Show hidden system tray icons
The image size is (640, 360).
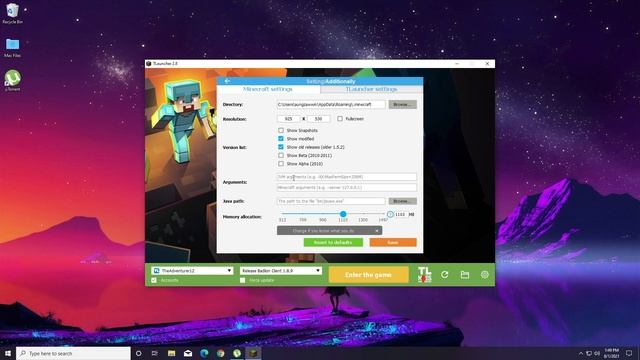(581, 353)
